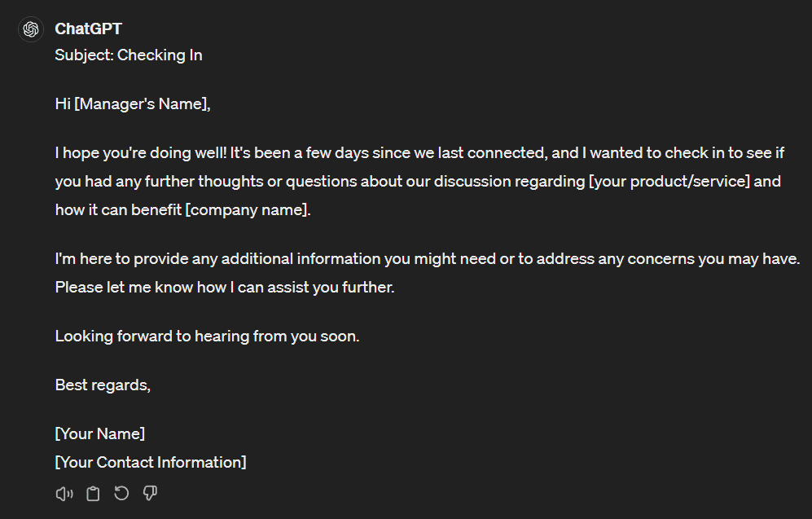Play the response with Read Aloud speaker icon
The width and height of the screenshot is (812, 519).
click(x=64, y=494)
